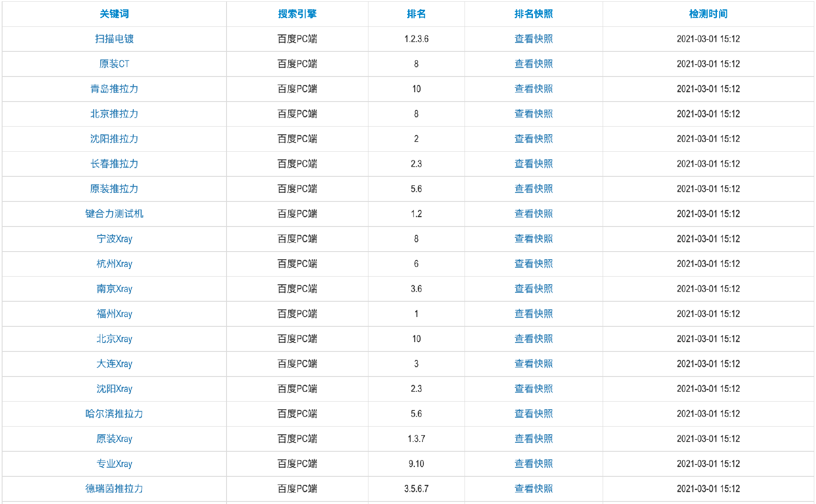The height and width of the screenshot is (504, 816).
Task: View 查看快照 snapshot for 沈阳推拉力
Action: 534,139
